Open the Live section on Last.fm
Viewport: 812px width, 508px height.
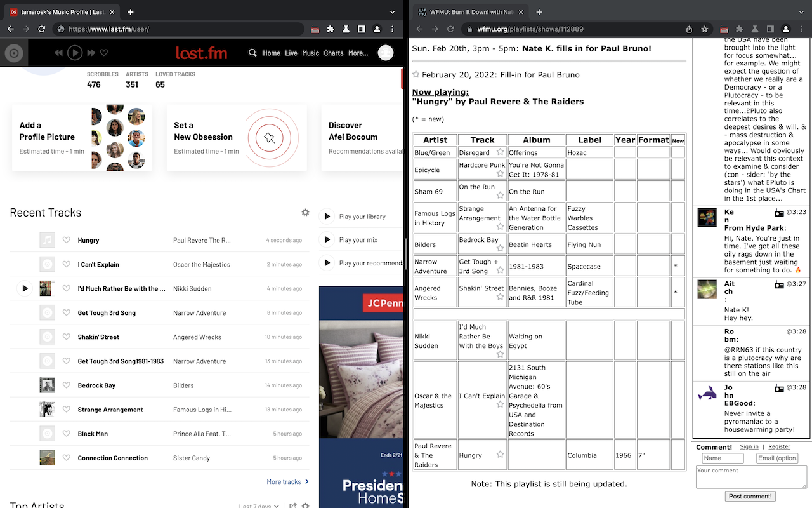tap(291, 53)
